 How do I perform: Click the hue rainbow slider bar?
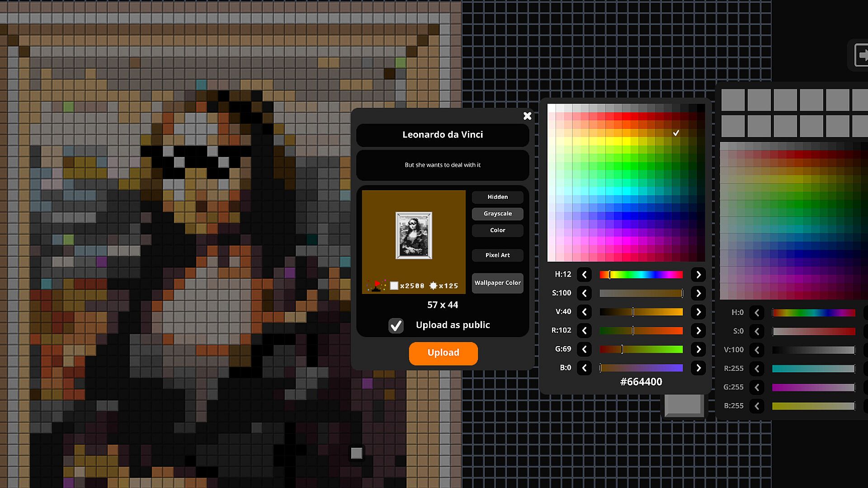tap(641, 275)
